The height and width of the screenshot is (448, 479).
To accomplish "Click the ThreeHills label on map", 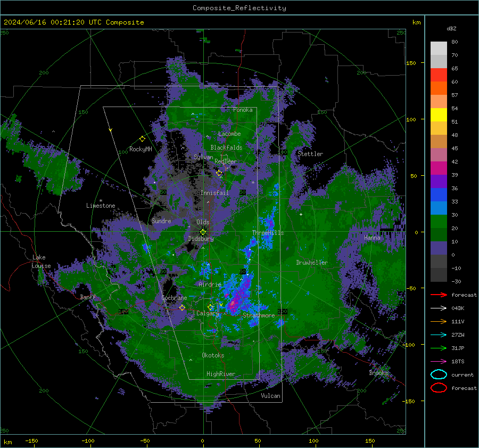I will (268, 233).
